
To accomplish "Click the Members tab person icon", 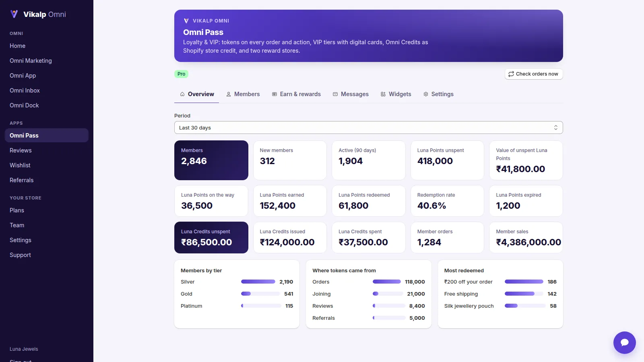I will [x=229, y=94].
